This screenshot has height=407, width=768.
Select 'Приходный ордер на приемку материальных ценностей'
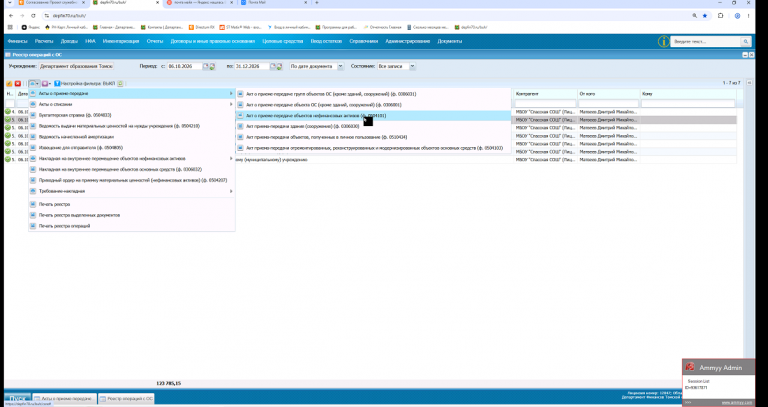(x=132, y=180)
